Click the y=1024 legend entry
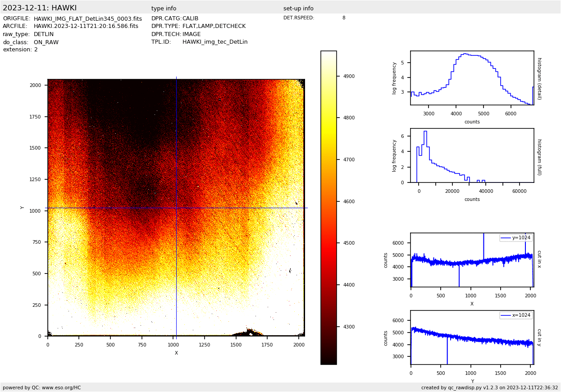Viewport: 561px width, 392px height. [516, 238]
